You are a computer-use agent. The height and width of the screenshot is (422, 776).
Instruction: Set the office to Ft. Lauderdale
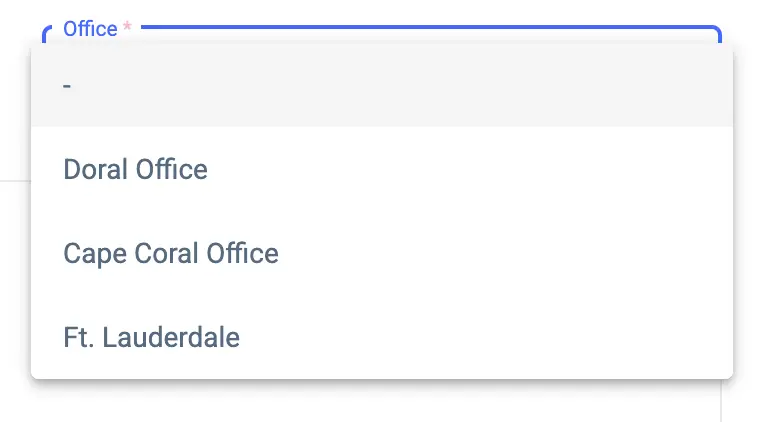(x=152, y=337)
